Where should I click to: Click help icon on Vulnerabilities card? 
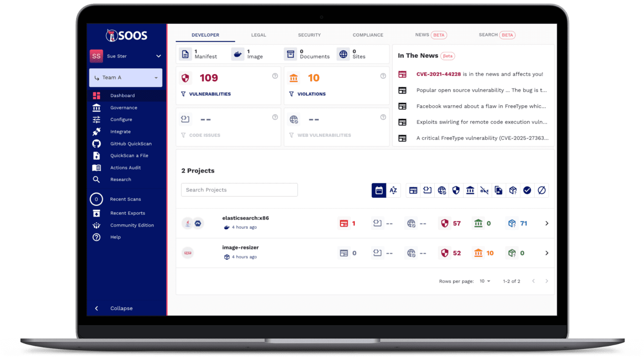tap(275, 76)
